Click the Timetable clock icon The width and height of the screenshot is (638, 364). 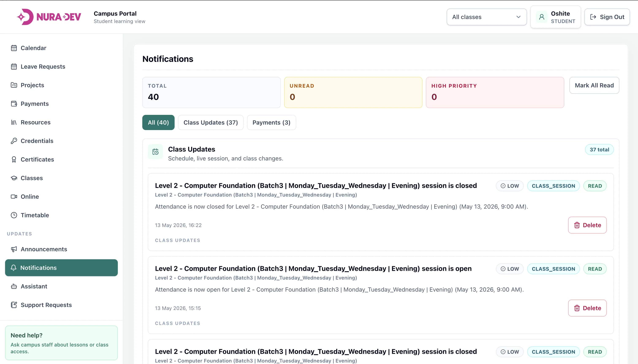tap(14, 215)
